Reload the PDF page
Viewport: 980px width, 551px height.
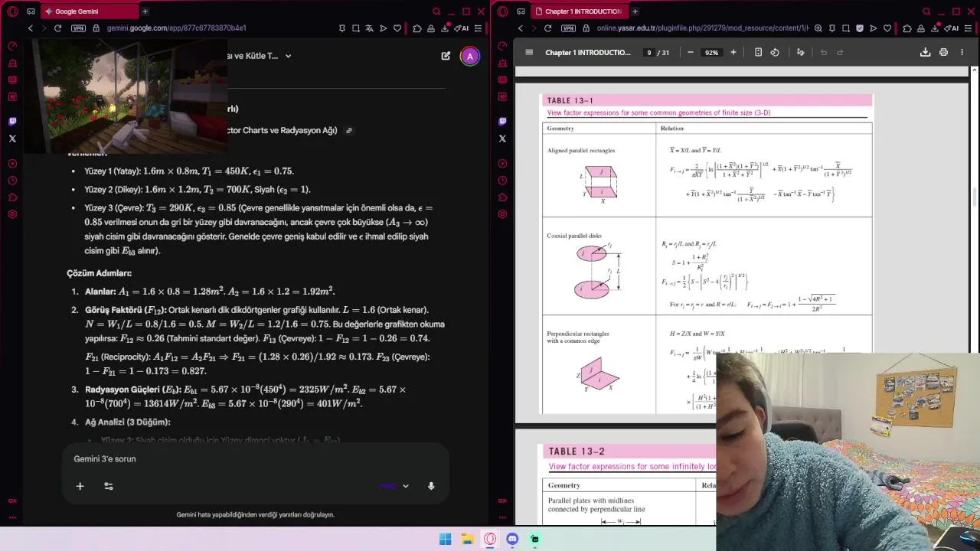(x=547, y=28)
